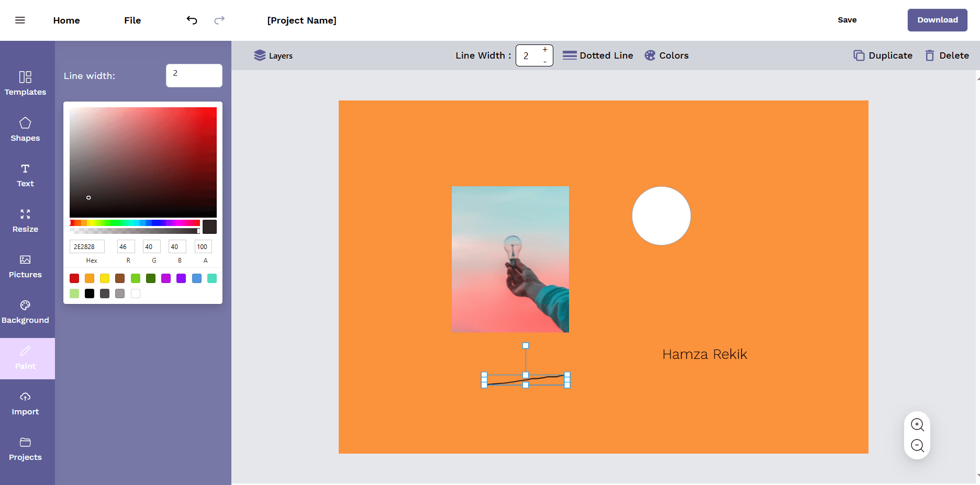Screen dimensions: 980x485
Task: Decrease line width with minus stepper
Action: (x=545, y=61)
